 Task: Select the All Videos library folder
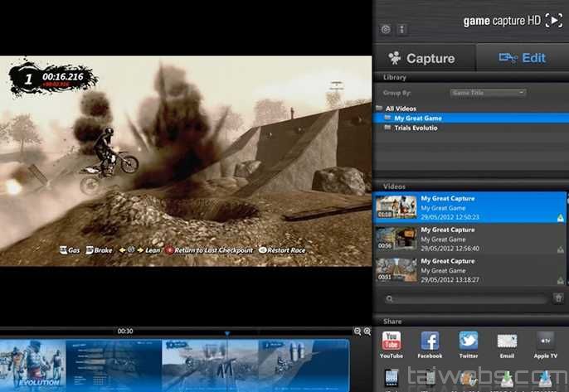(x=401, y=109)
